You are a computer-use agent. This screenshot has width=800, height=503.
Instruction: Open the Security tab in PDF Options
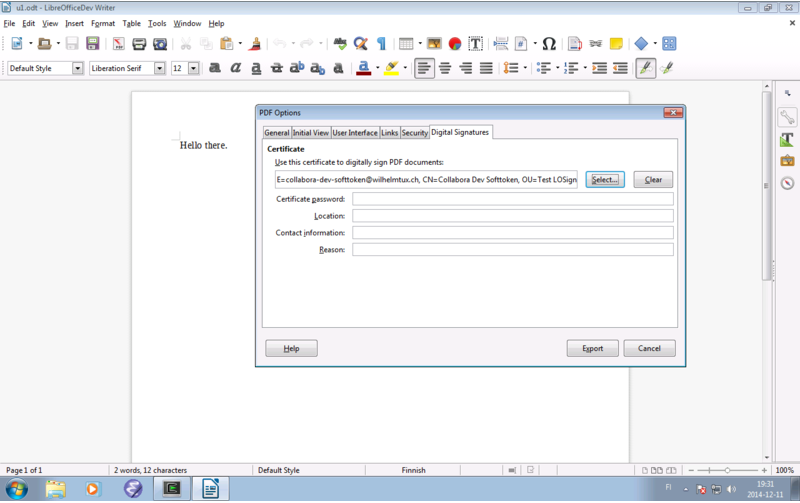click(414, 132)
